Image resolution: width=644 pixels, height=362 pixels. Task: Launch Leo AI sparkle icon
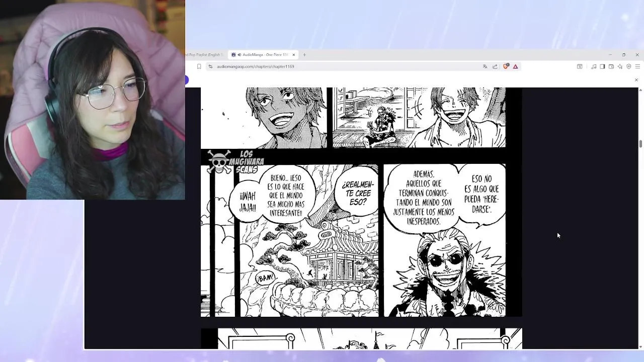click(620, 66)
